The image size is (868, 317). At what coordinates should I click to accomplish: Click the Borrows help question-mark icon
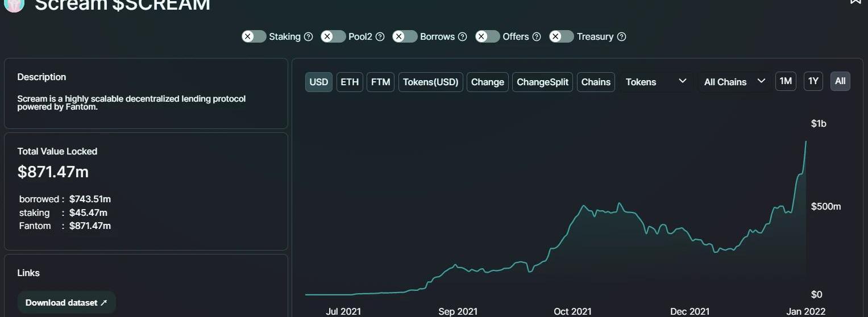(462, 37)
